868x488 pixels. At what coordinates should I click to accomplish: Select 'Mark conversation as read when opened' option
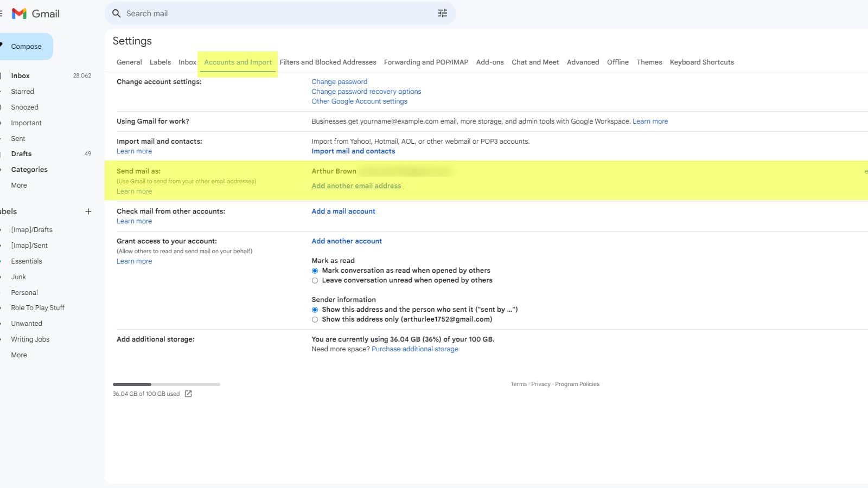coord(315,271)
